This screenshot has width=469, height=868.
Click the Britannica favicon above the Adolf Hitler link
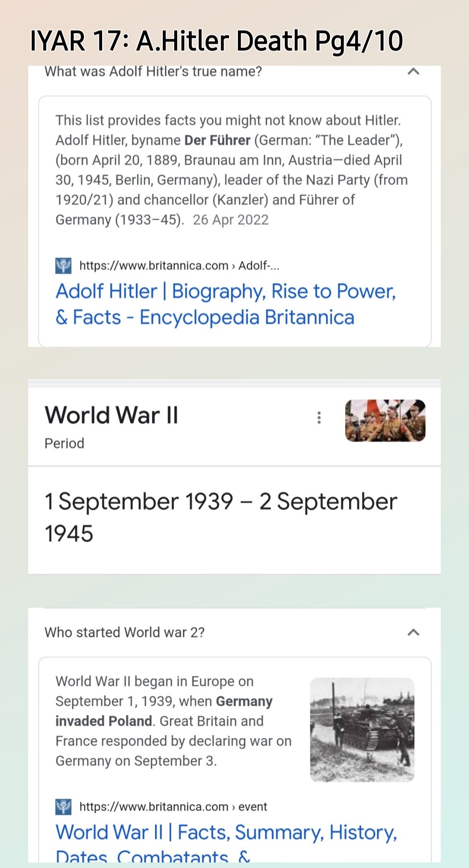pos(63,266)
